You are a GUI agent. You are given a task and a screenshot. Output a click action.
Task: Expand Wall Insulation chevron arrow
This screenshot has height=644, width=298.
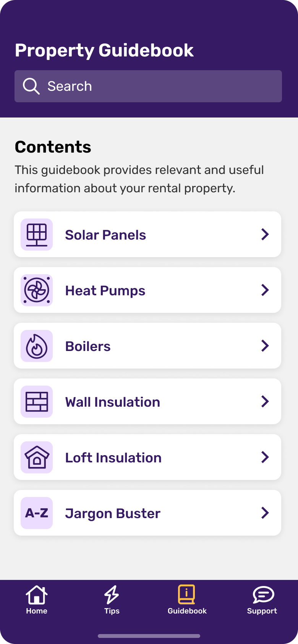265,401
